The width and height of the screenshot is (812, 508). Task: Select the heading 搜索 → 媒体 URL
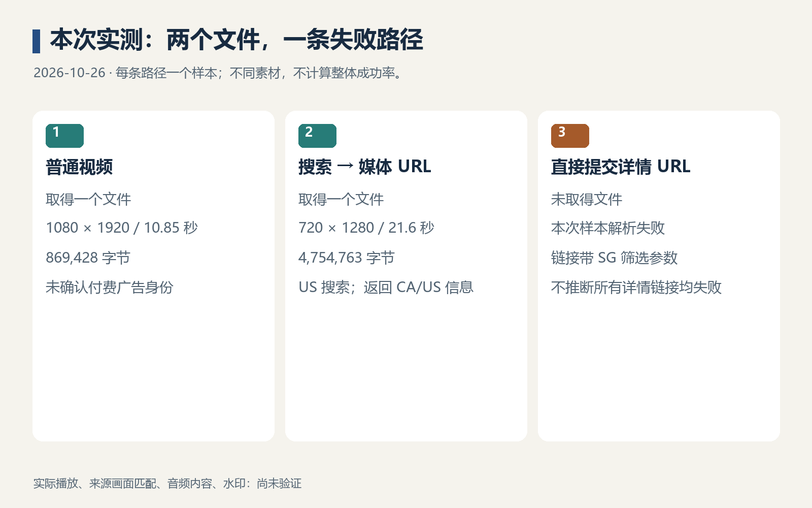pos(365,167)
